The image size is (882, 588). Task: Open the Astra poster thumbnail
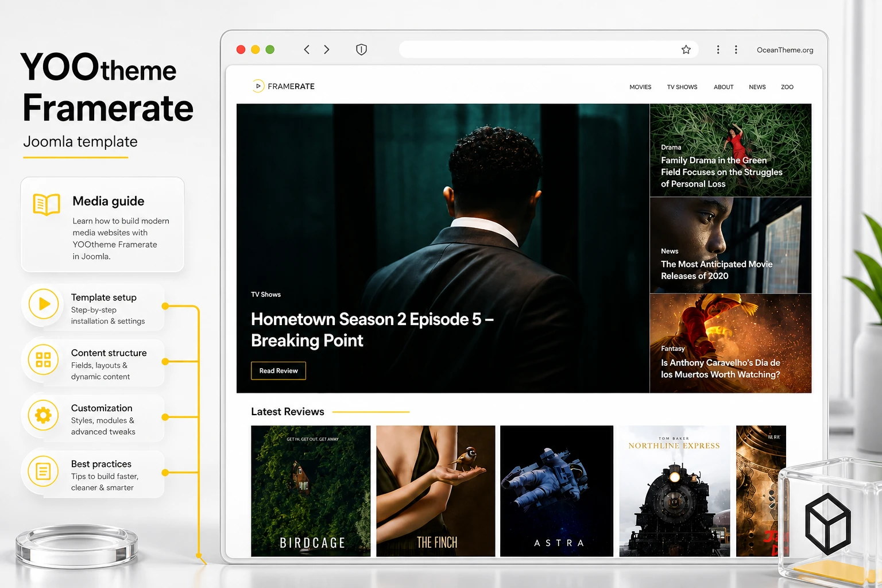click(556, 491)
